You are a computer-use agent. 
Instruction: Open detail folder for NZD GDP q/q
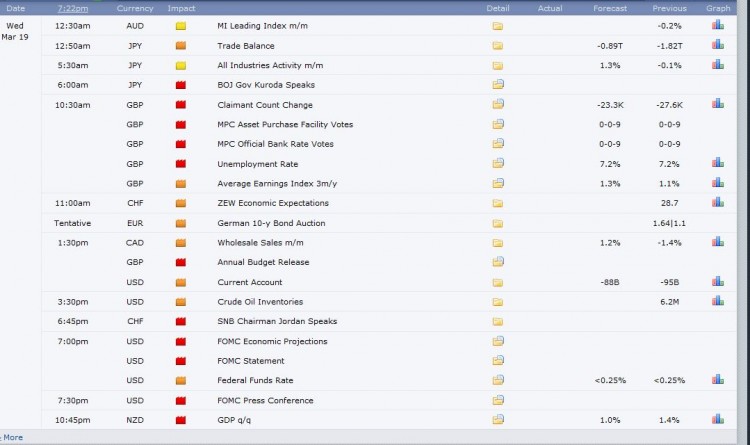tap(498, 420)
